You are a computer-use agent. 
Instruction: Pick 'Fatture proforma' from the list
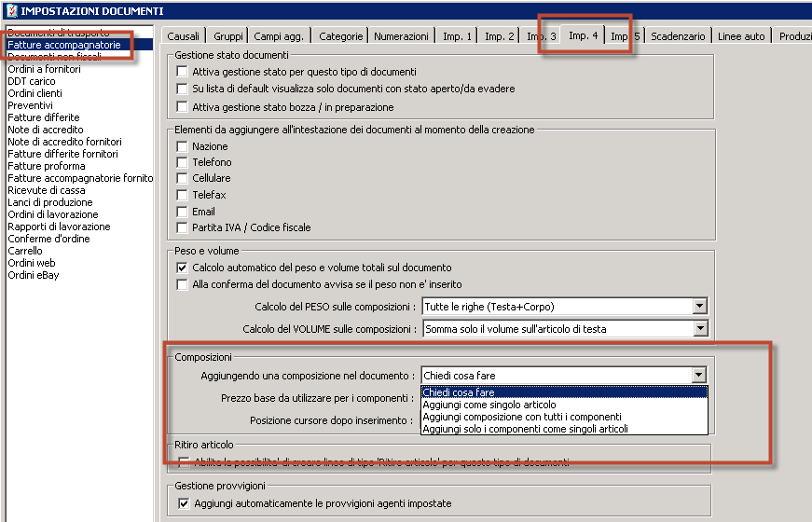80,166
